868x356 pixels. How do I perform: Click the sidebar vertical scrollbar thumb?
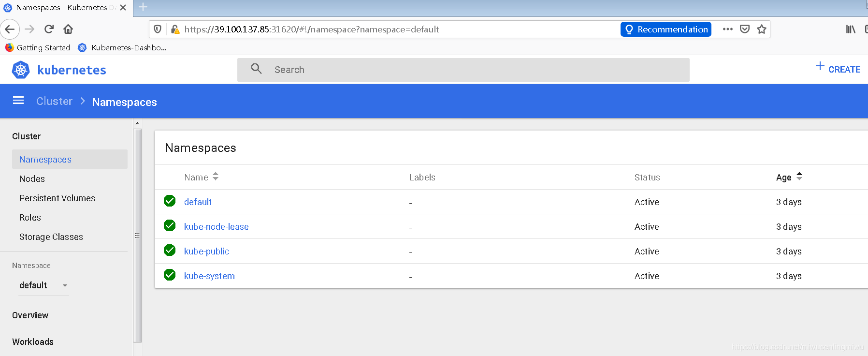137,235
